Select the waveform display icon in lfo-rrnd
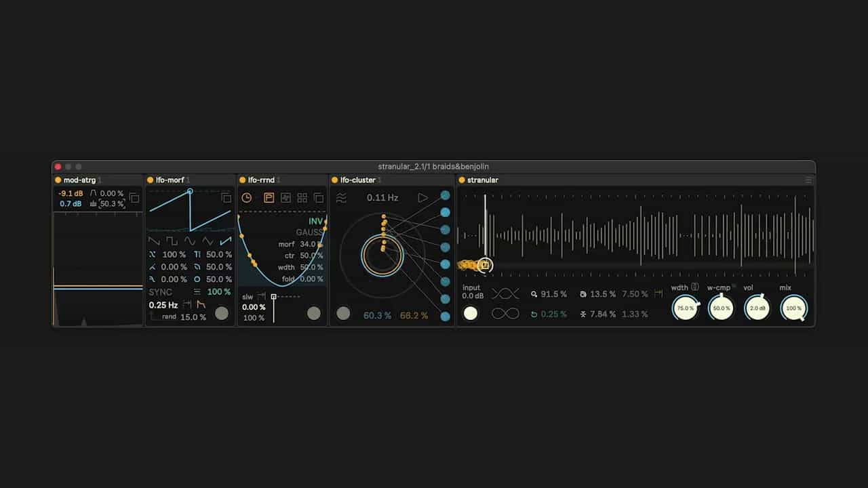 (285, 198)
